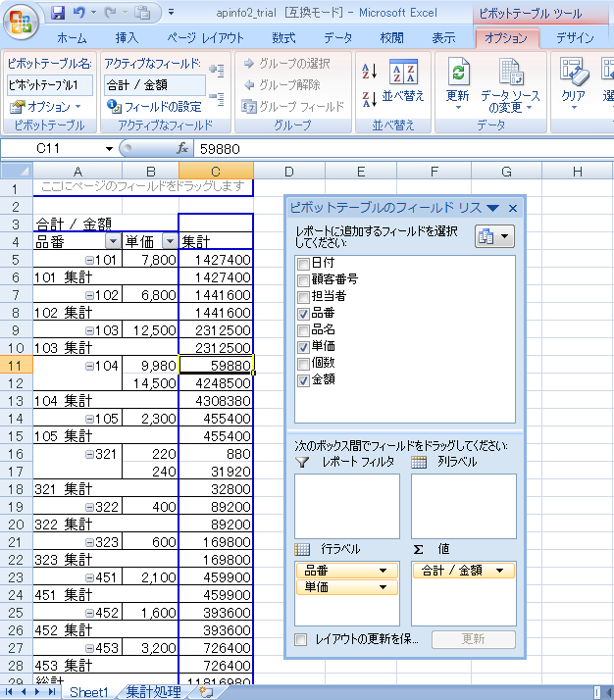Save the workbook using the Quick Access icon
614x700 pixels.
point(58,13)
